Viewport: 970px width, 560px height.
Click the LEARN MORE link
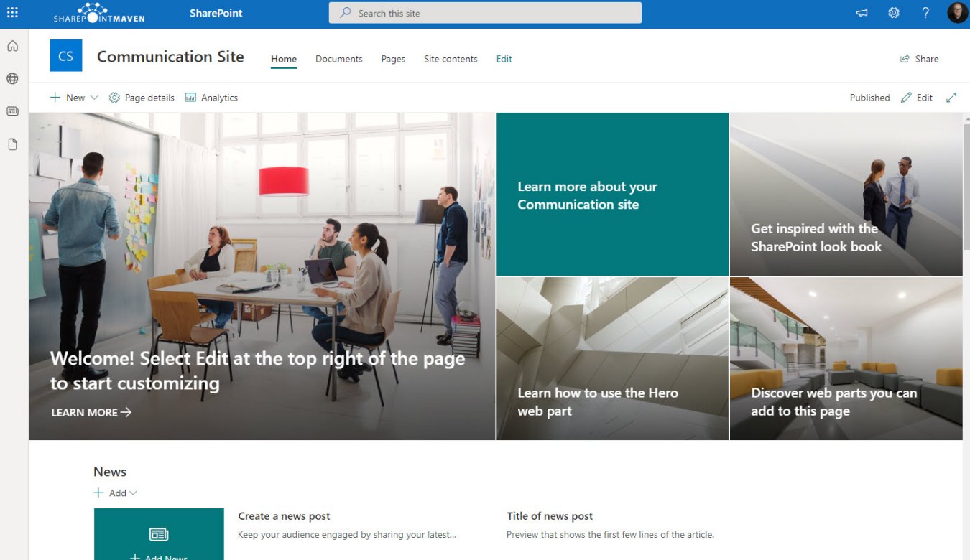[91, 412]
